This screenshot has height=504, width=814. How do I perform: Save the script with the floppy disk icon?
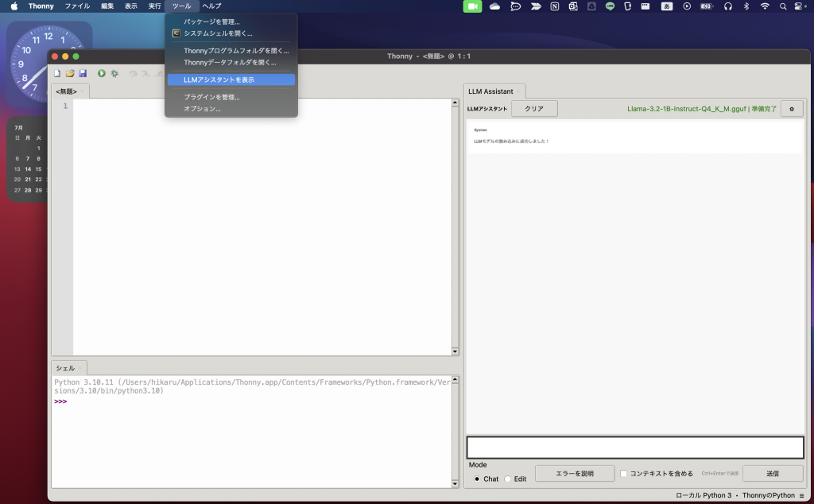pyautogui.click(x=83, y=74)
